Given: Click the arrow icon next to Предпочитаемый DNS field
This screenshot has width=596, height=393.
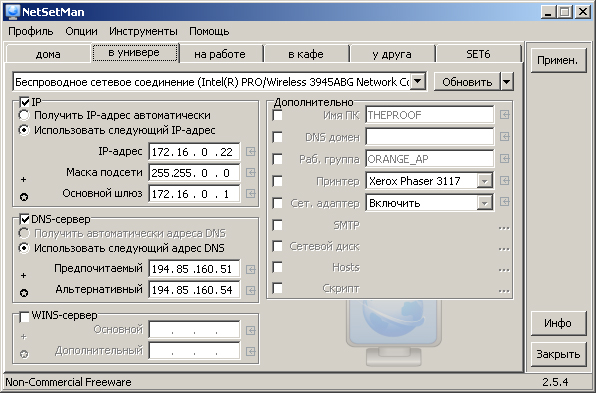Looking at the screenshot, I should tap(250, 269).
